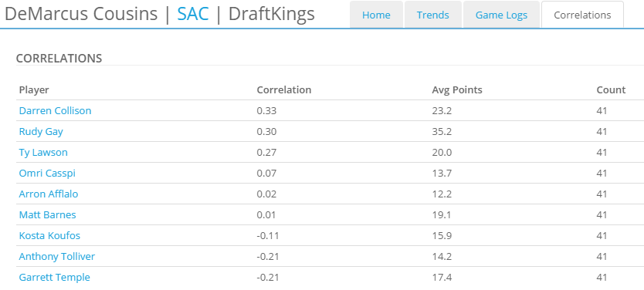Open the Home tab
The height and width of the screenshot is (290, 644).
(x=376, y=15)
